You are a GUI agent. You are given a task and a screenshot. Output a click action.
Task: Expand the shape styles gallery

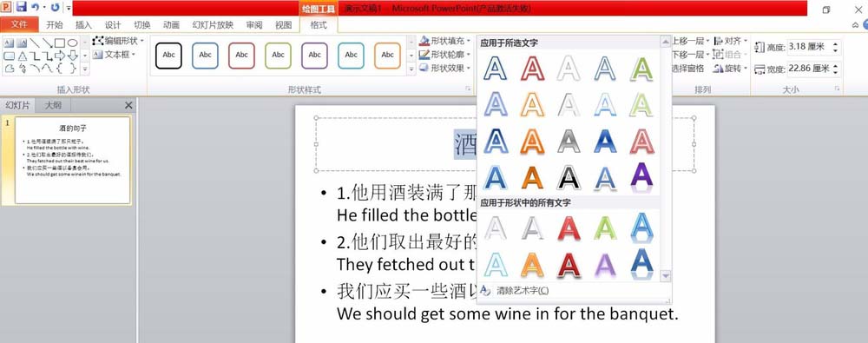click(411, 69)
